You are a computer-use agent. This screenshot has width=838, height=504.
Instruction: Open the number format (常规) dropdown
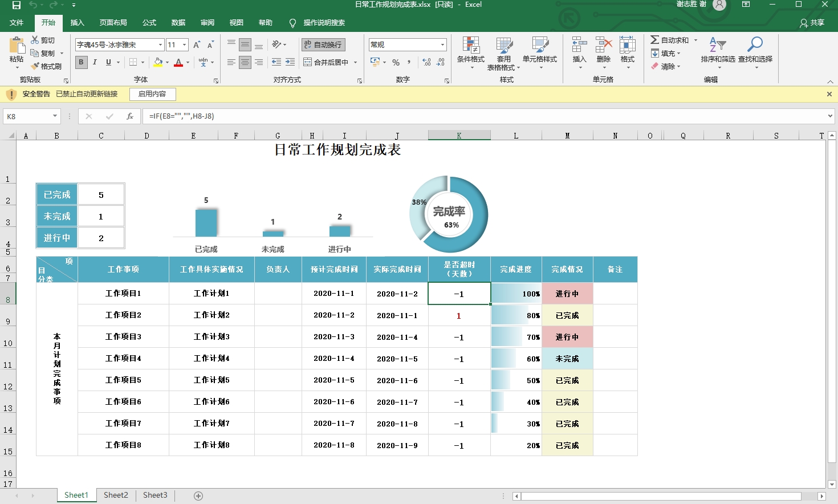(x=442, y=44)
